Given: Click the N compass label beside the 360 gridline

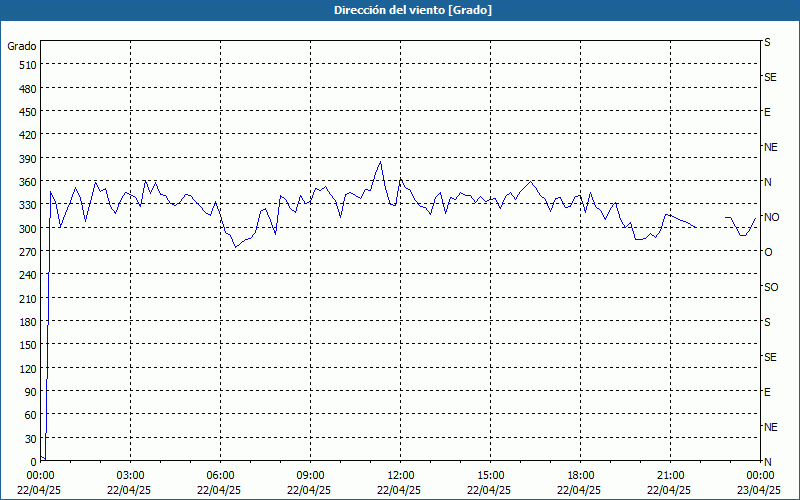Looking at the screenshot, I should [x=768, y=182].
